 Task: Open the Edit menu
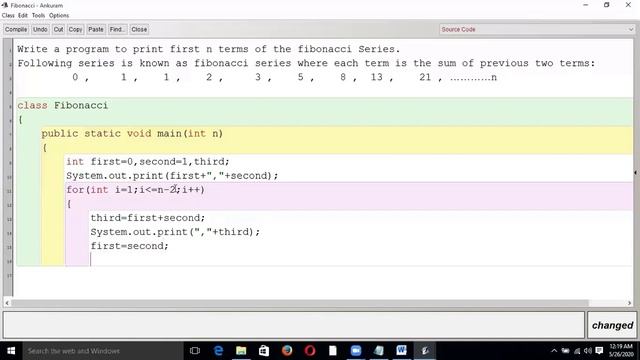coord(23,16)
